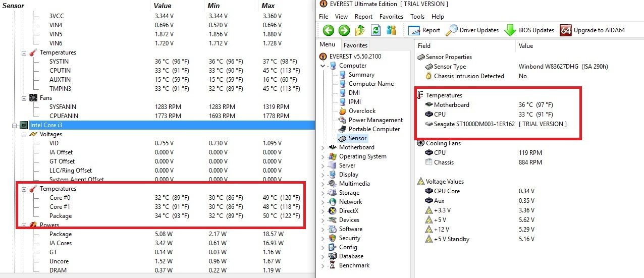This screenshot has height=278, width=644.
Task: Click the Refresh toolbar icon in EVEREST
Action: pyautogui.click(x=375, y=30)
